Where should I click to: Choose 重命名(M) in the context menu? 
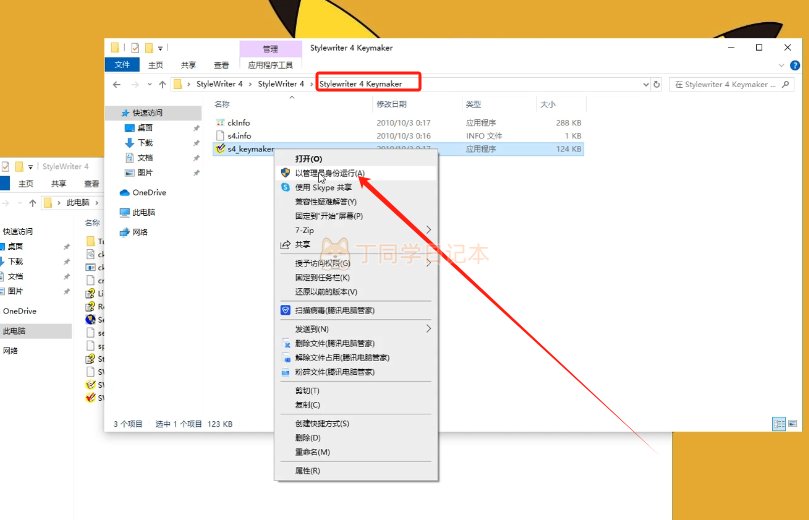(x=356, y=452)
